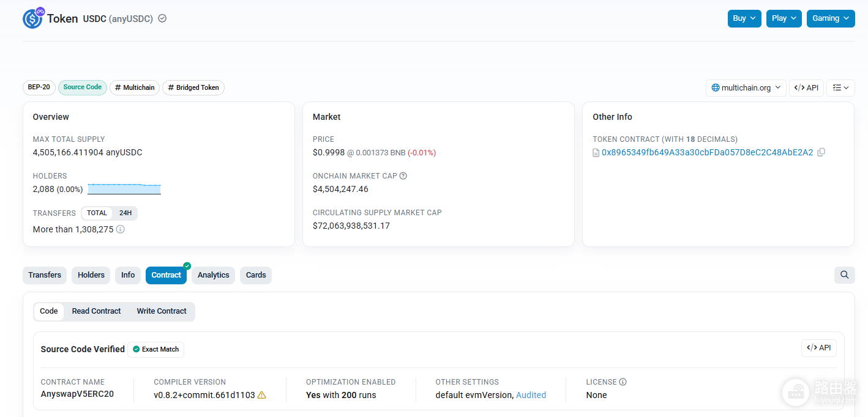Switch to Read Contract sub-tab
Image resolution: width=868 pixels, height=417 pixels.
click(x=96, y=311)
